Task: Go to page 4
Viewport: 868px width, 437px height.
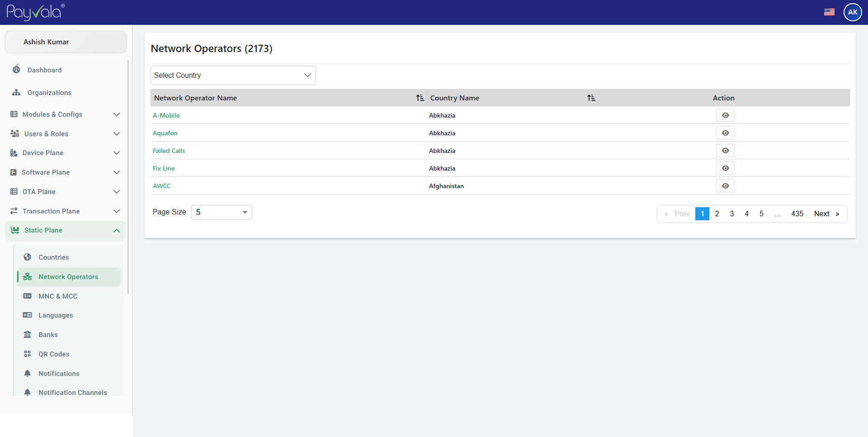Action: tap(747, 214)
